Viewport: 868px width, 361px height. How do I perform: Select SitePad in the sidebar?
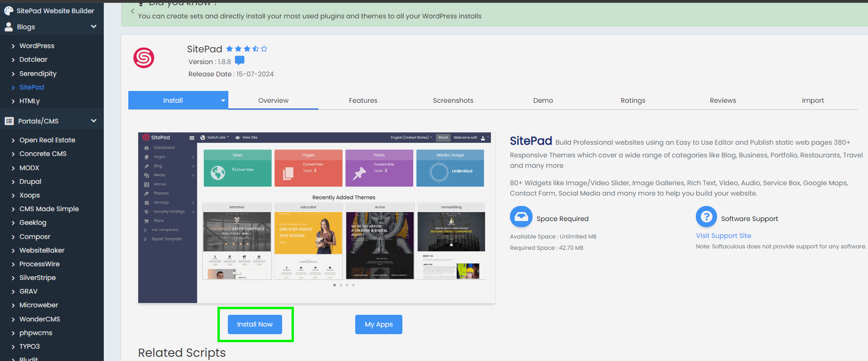tap(32, 87)
